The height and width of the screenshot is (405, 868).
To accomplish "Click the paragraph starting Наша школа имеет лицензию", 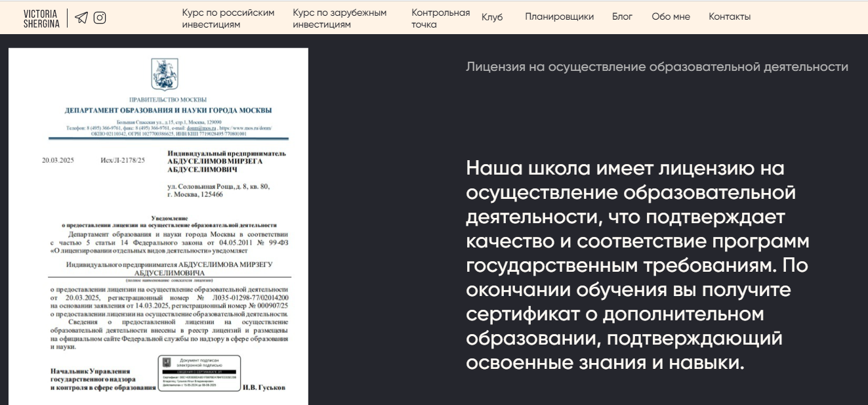I will 638,265.
